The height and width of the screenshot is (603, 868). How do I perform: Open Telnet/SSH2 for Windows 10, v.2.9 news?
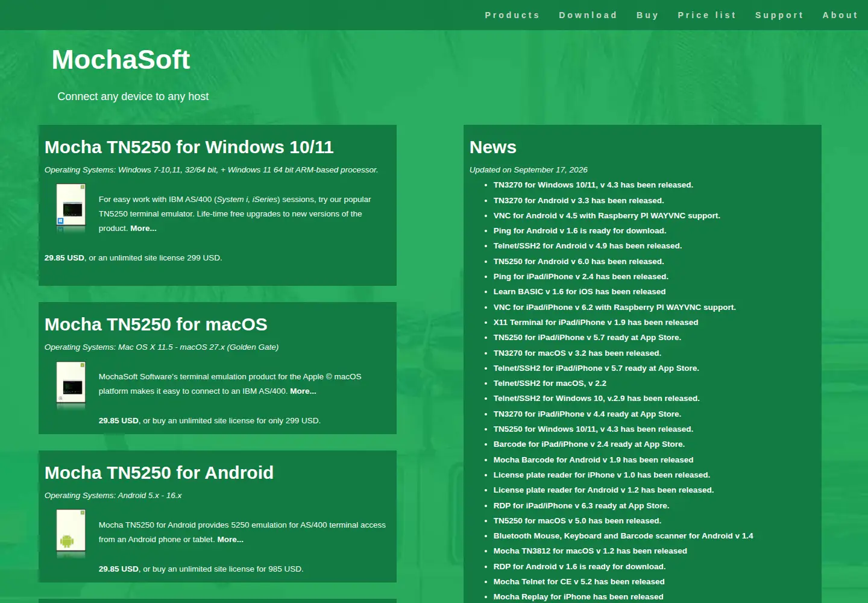[597, 399]
